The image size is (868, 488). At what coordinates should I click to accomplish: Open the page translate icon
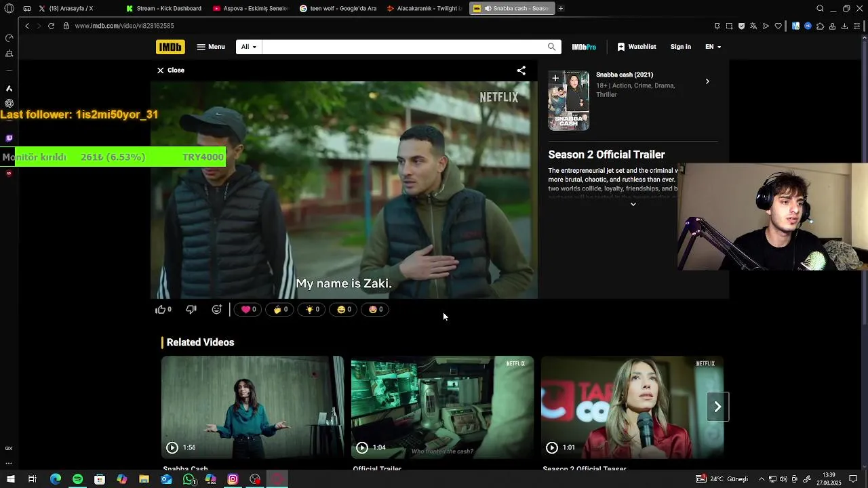tap(753, 26)
